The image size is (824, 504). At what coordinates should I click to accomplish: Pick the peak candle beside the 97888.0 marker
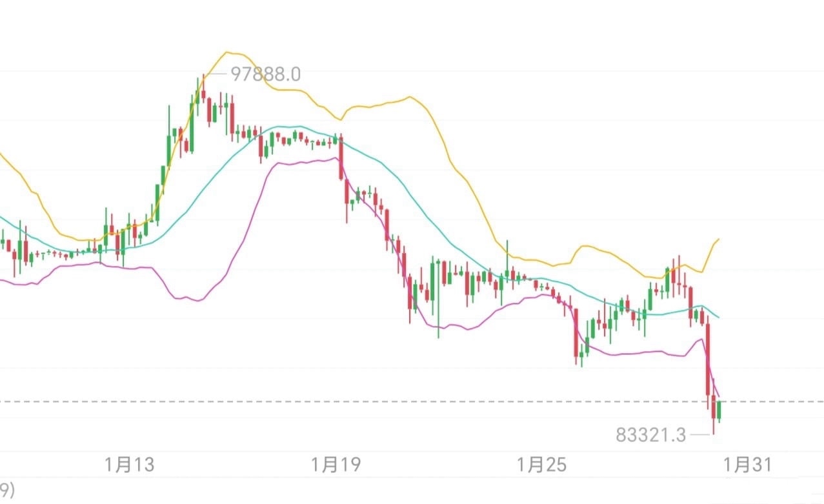pos(203,90)
